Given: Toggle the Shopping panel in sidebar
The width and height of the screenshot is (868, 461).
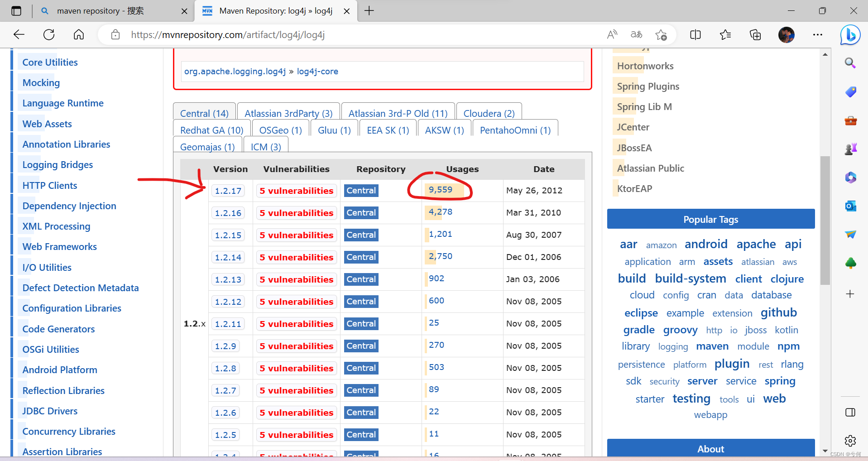Looking at the screenshot, I should tap(851, 92).
